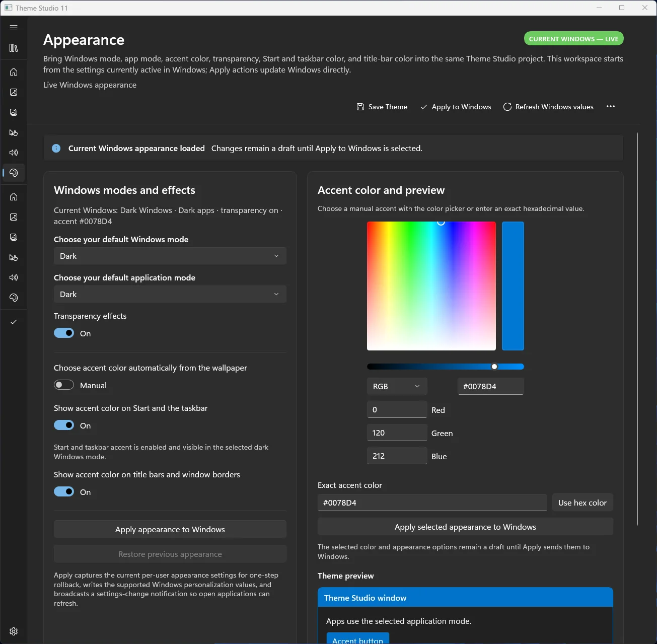Open the library icon in the sidebar
The height and width of the screenshot is (644, 657).
click(x=14, y=48)
